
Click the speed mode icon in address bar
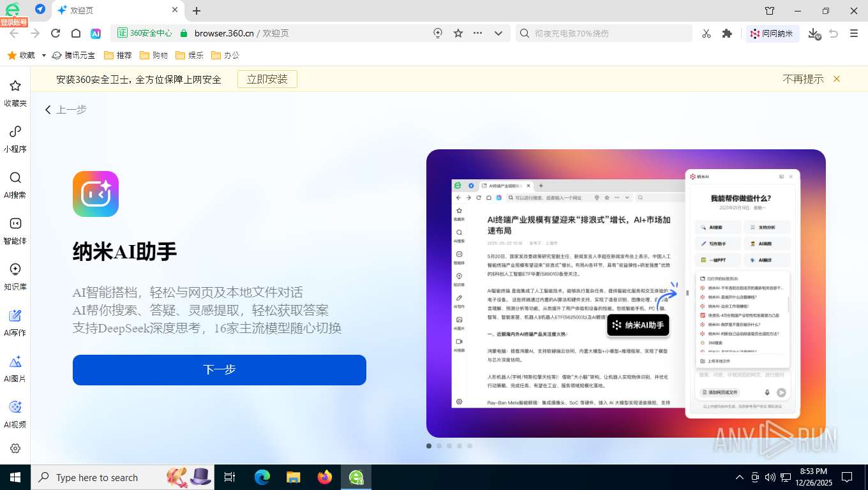tap(438, 33)
